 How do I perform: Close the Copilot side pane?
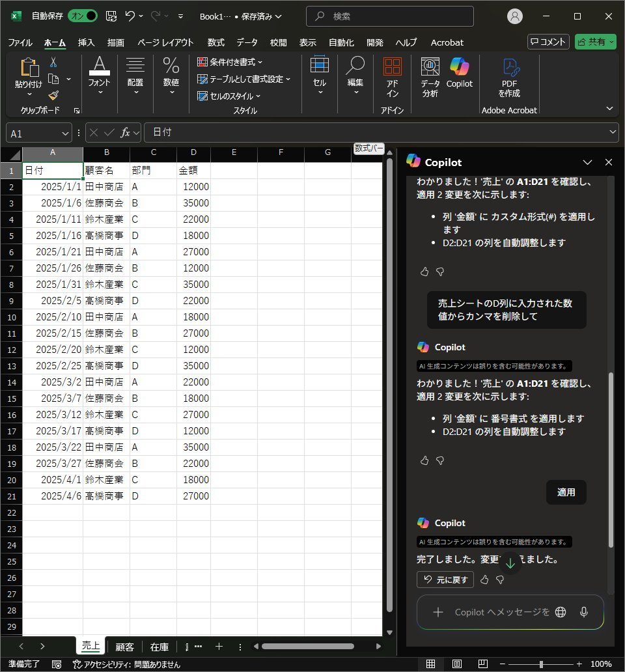point(608,162)
